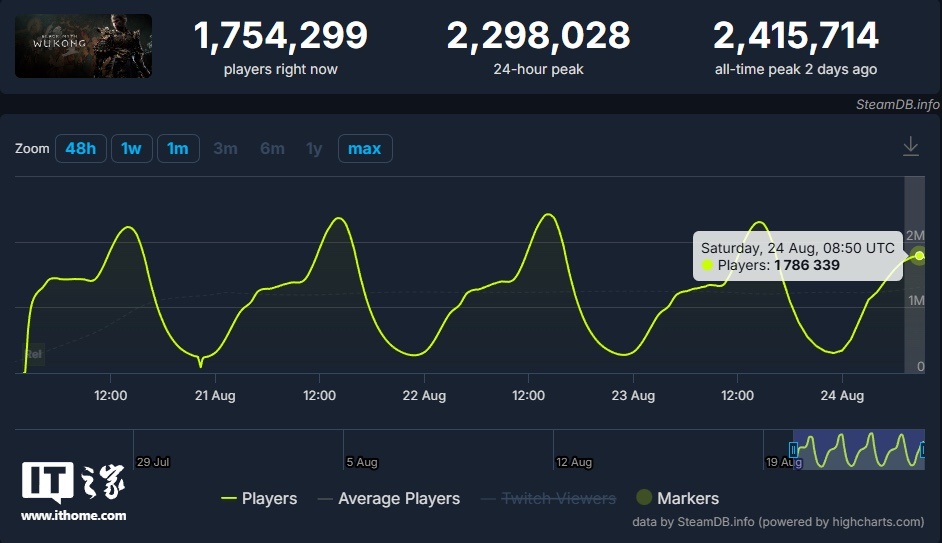942x543 pixels.
Task: Set chart zoom to max
Action: (x=365, y=148)
